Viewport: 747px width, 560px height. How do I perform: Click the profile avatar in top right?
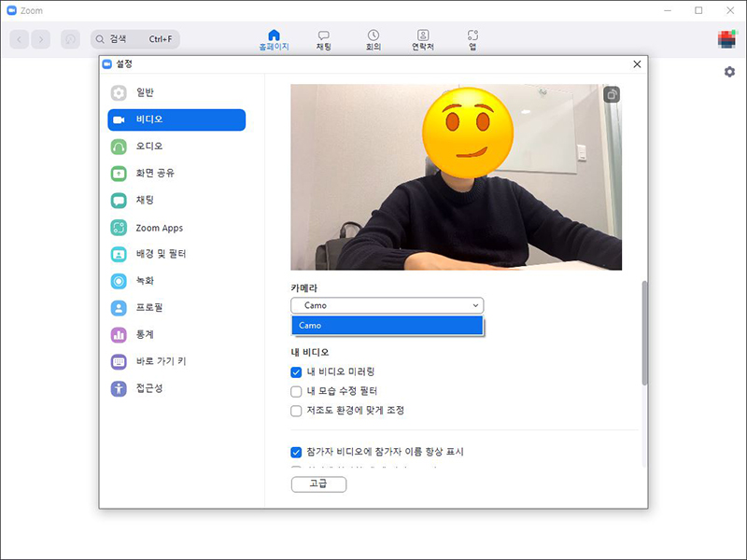coord(727,39)
